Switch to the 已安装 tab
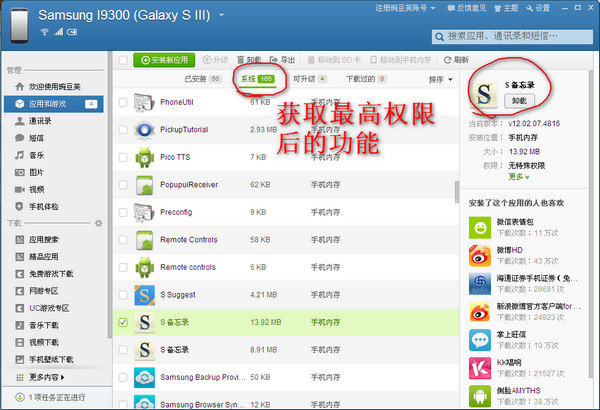The image size is (600, 410). pyautogui.click(x=203, y=79)
